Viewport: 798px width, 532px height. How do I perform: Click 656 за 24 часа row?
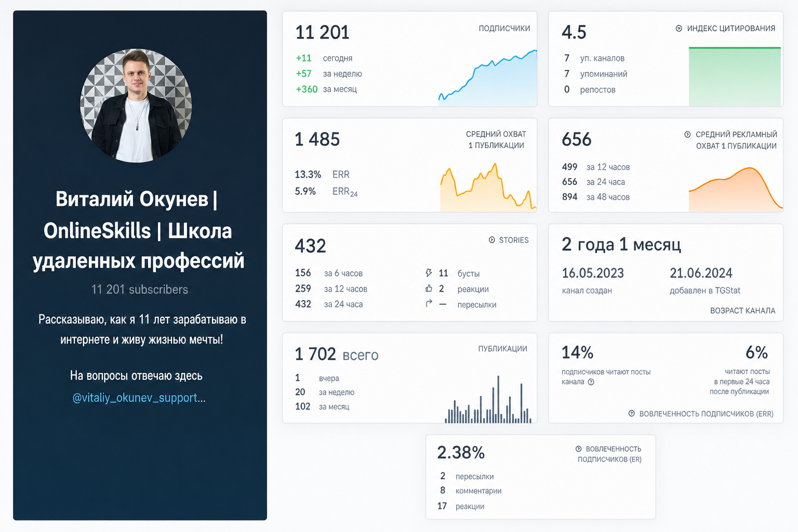tap(593, 182)
